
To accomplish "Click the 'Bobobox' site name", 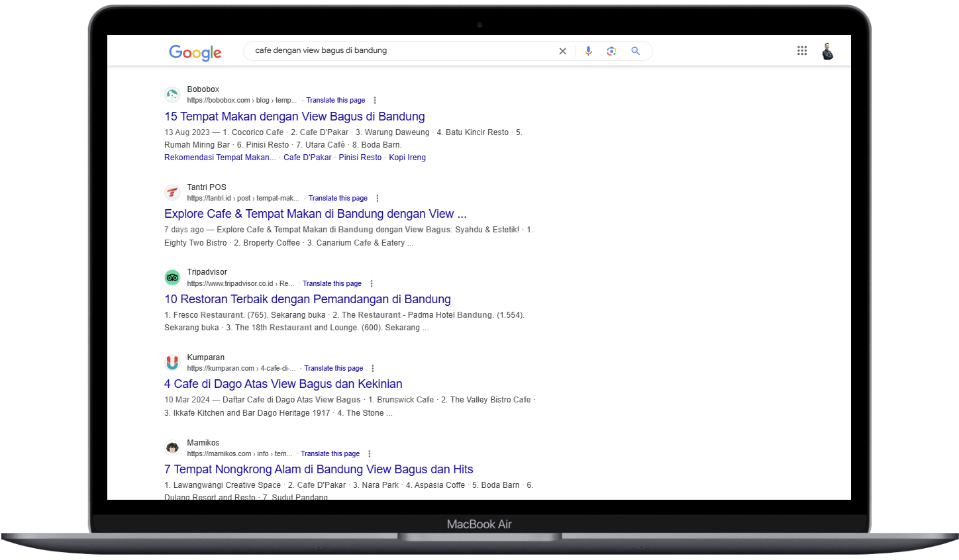I will (x=203, y=89).
